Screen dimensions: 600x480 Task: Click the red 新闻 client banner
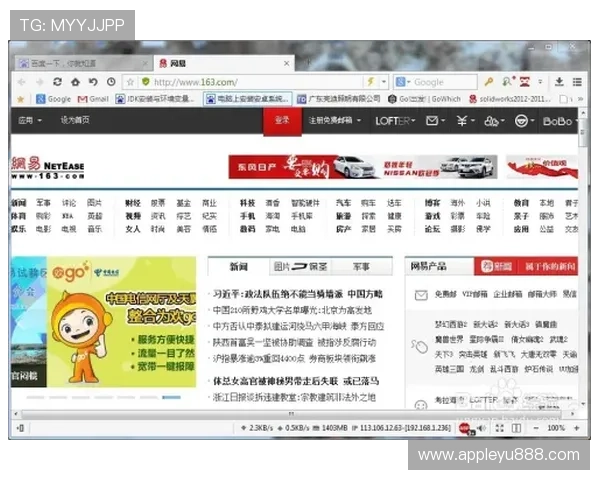tap(526, 266)
